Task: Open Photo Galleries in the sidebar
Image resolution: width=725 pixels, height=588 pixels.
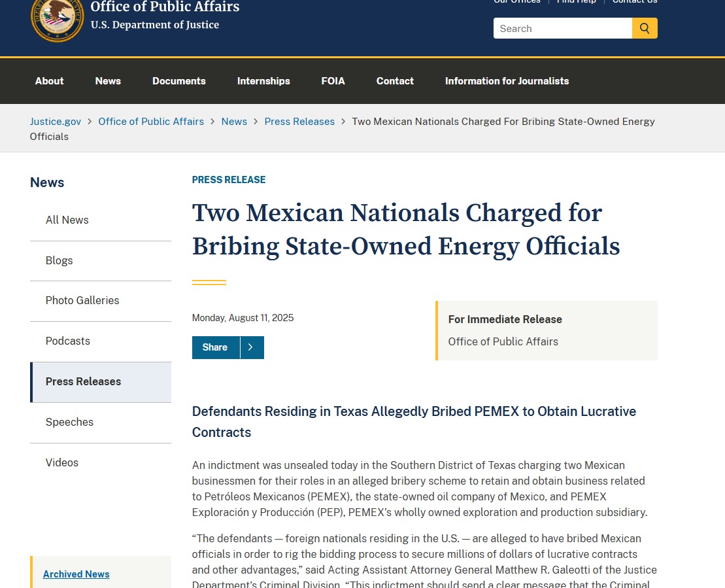Action: (82, 301)
